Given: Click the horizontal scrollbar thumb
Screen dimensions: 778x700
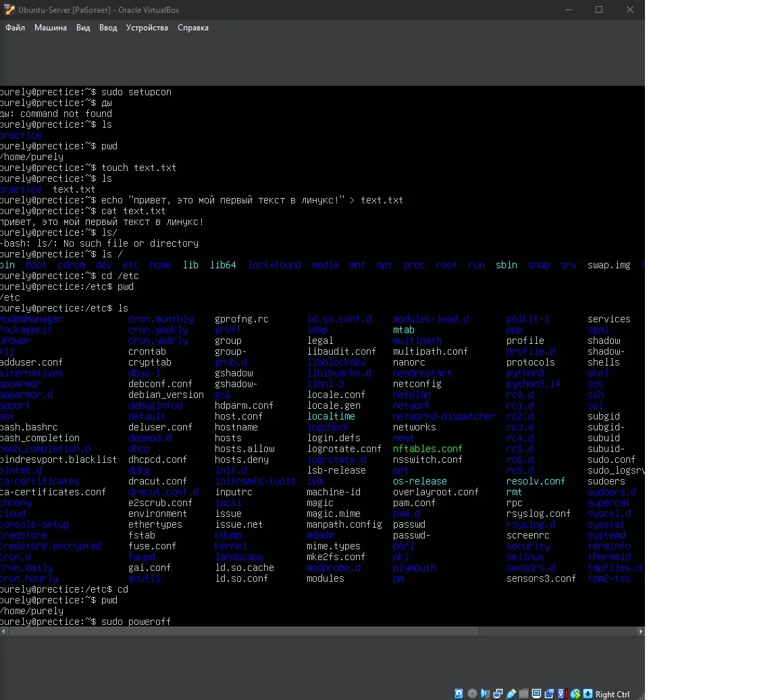Looking at the screenshot, I should [x=244, y=632].
